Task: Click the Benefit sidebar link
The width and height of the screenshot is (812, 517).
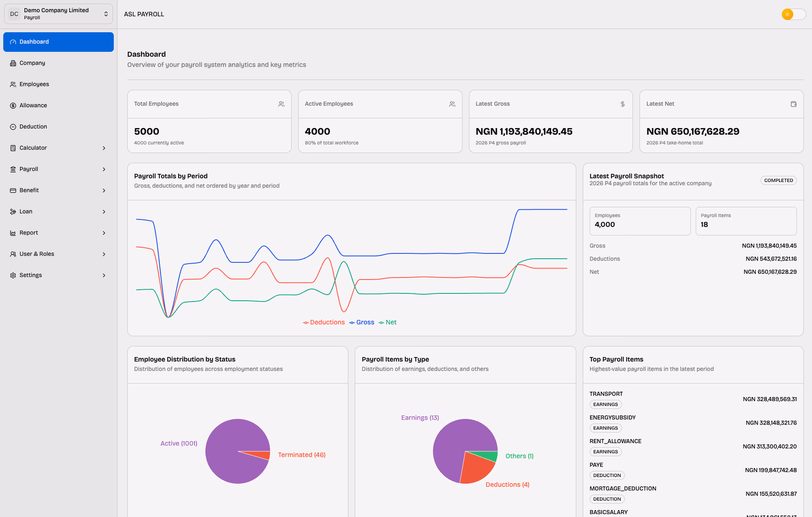Action: click(x=29, y=191)
